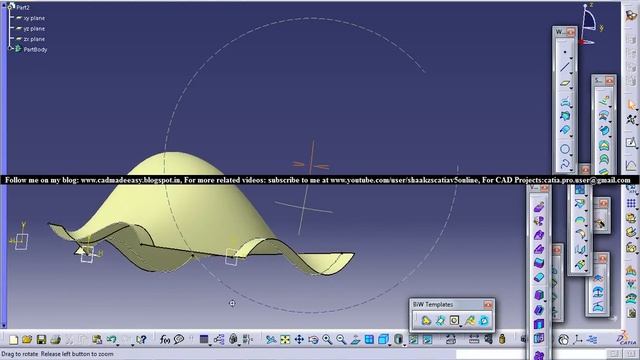
Task: Open the Sketch tool on right toolbar
Action: point(631,142)
